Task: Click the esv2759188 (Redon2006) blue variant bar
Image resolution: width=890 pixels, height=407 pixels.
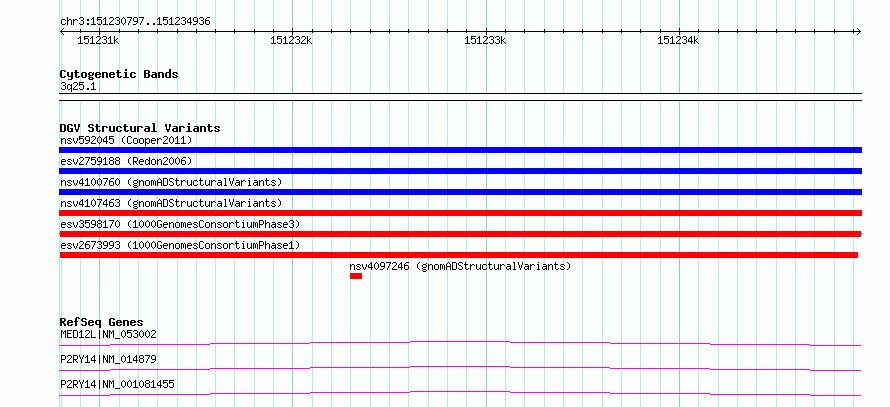Action: 460,171
